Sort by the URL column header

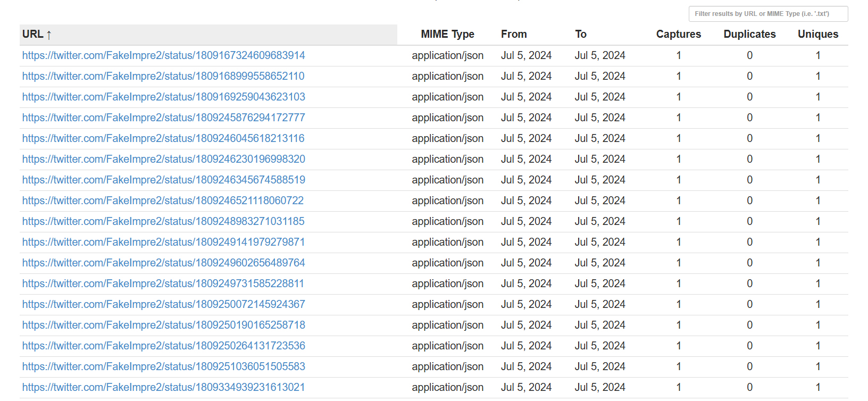pos(208,35)
